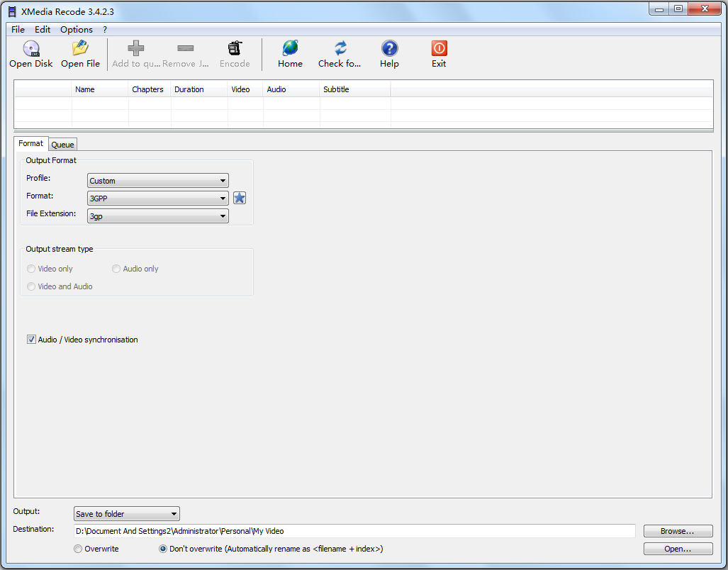Switch to the Format tab
Viewport: 728px width, 570px height.
coord(30,143)
